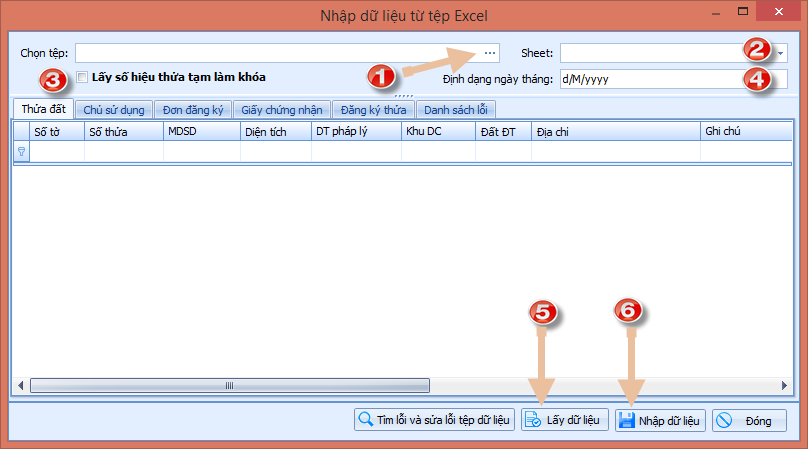Open the Sheet dropdown list
The height and width of the screenshot is (449, 808).
pyautogui.click(x=780, y=53)
